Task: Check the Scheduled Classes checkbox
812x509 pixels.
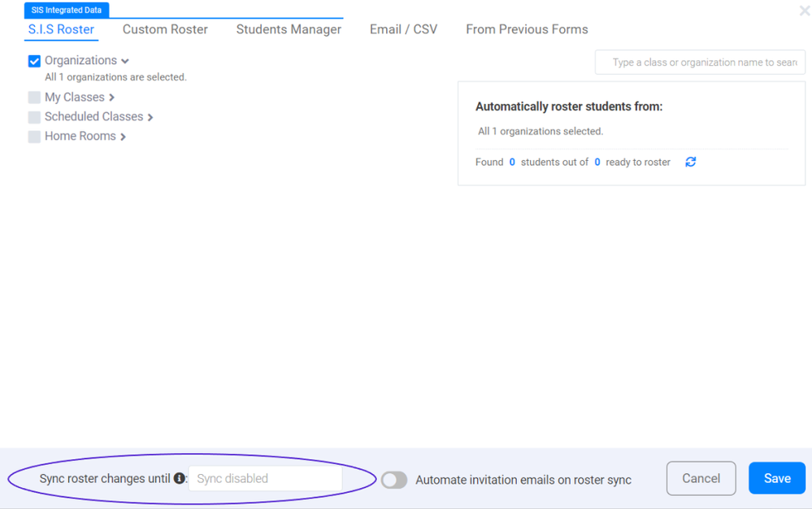Action: (34, 117)
